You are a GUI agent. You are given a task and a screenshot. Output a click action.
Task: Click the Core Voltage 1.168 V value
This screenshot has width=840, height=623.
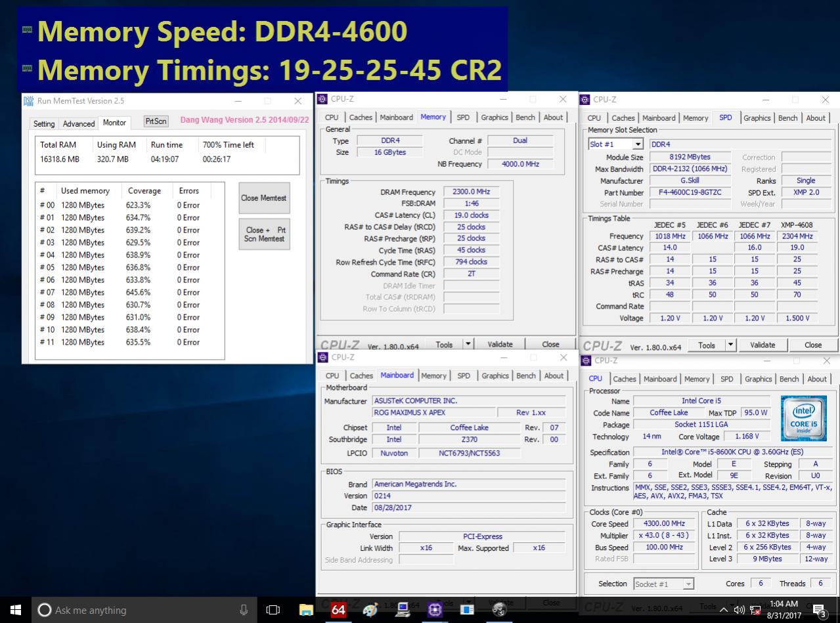coord(747,436)
